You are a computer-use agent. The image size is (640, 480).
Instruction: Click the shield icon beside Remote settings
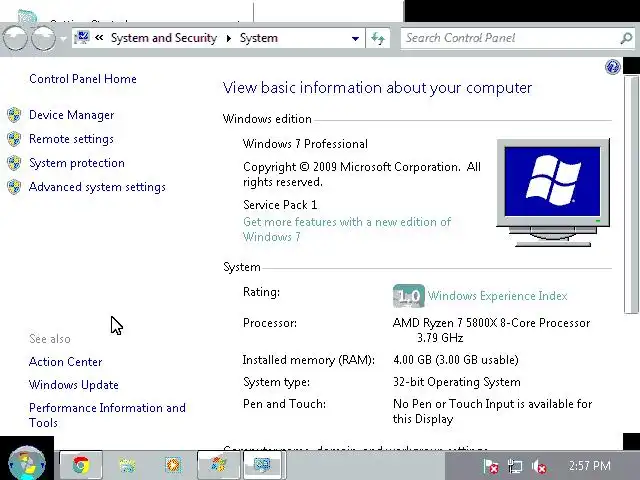coord(14,139)
